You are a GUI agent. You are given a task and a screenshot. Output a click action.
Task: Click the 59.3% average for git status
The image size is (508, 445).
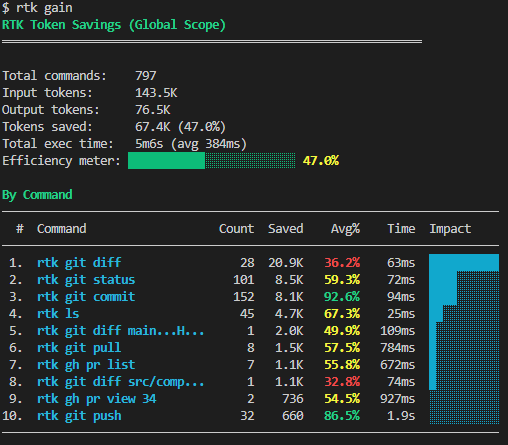point(342,280)
